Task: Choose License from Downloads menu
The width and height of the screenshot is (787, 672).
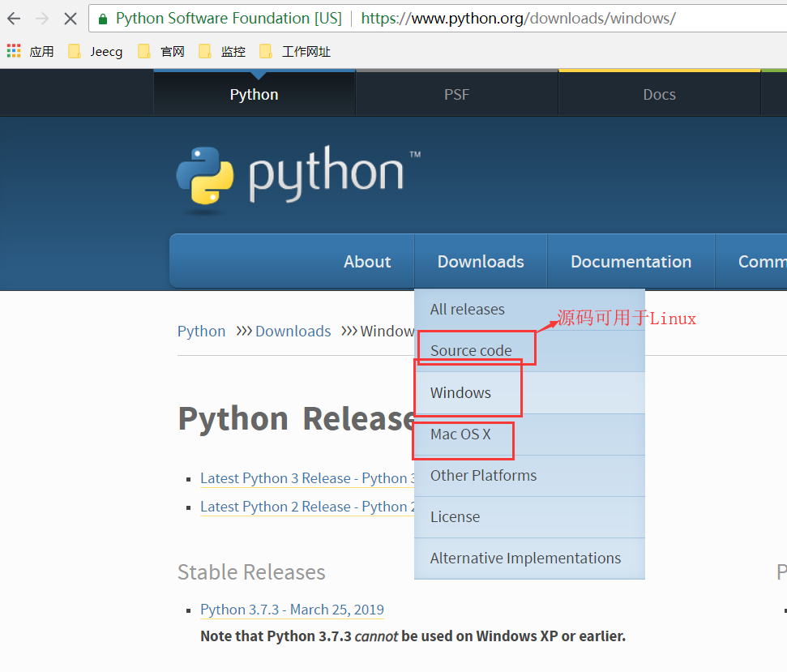Action: [529, 517]
